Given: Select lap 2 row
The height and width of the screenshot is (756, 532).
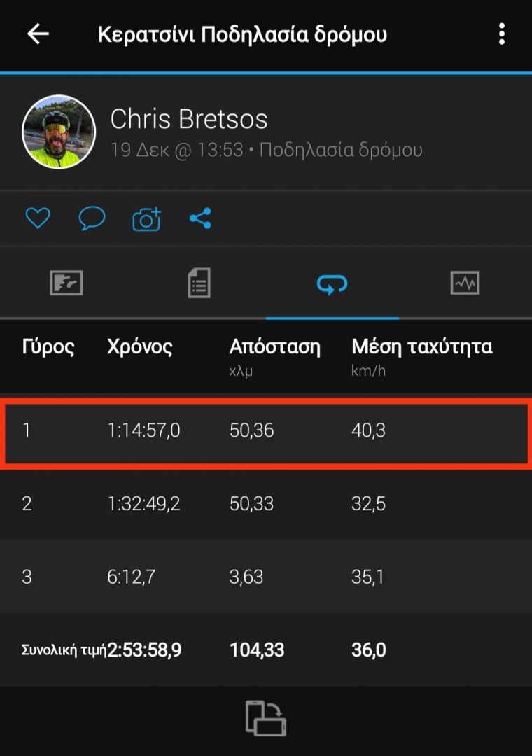Looking at the screenshot, I should pos(266,503).
